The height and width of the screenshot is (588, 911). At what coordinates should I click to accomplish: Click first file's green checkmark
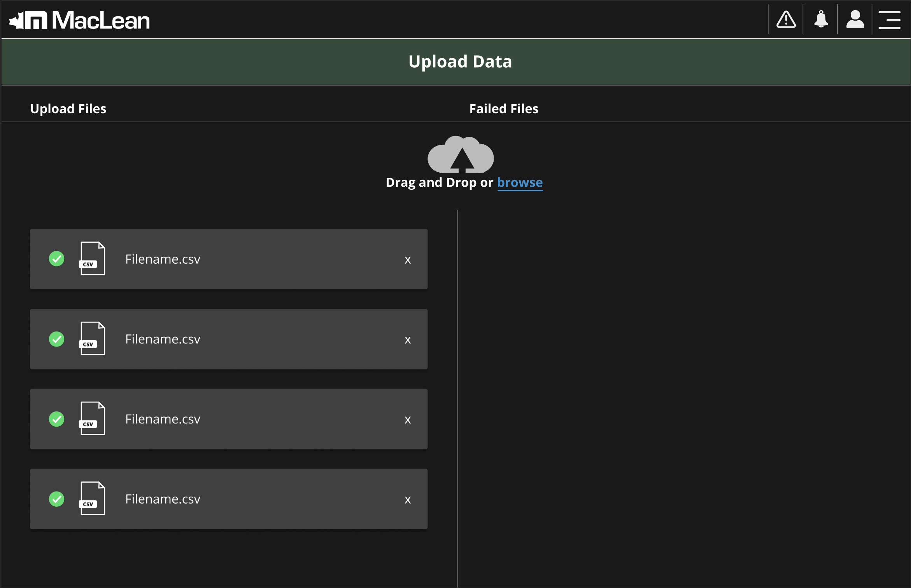[x=57, y=259]
